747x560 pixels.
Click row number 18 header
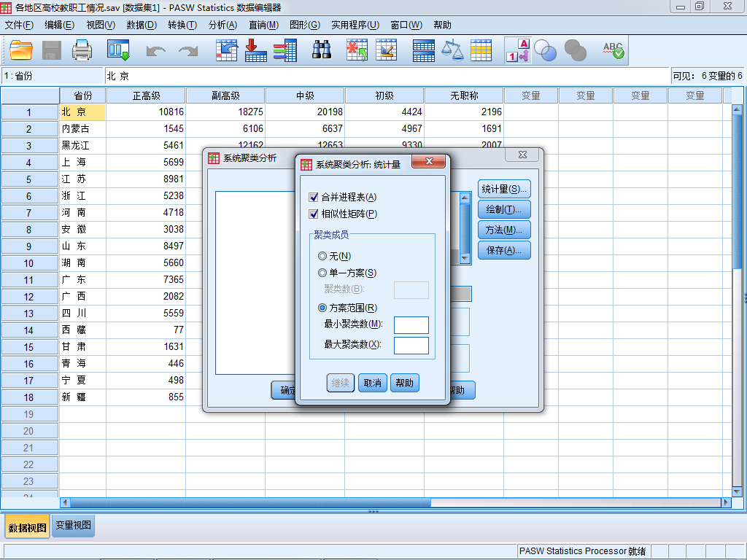[x=29, y=397]
